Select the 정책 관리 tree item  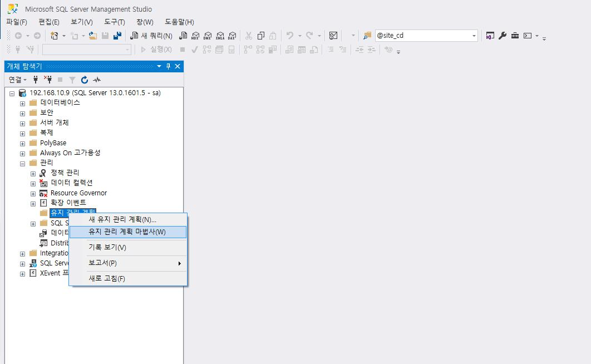[x=65, y=173]
